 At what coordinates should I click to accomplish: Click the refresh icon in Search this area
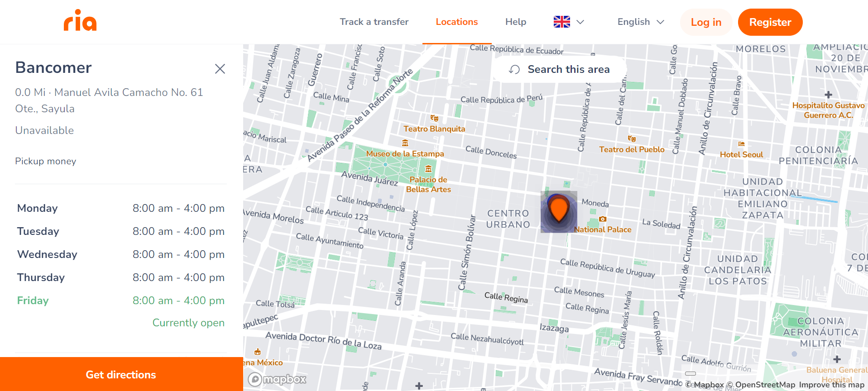click(x=514, y=69)
